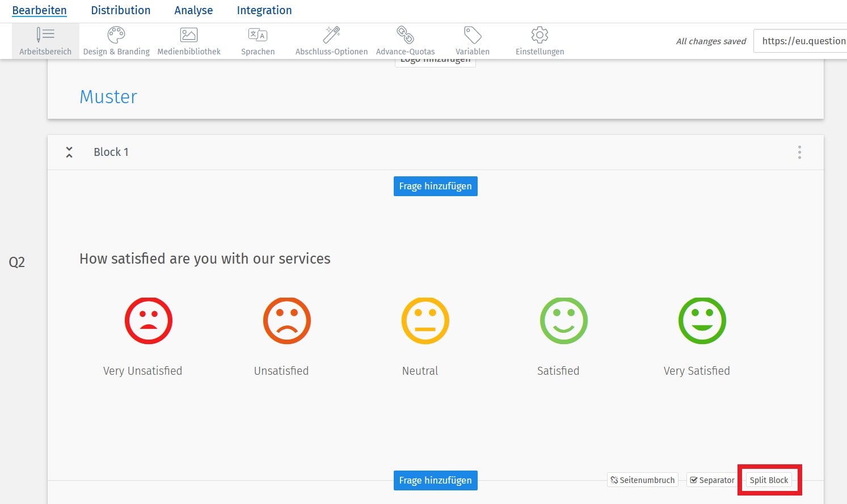Insert a Seitenumbruch page break
This screenshot has width=847, height=504.
click(642, 480)
